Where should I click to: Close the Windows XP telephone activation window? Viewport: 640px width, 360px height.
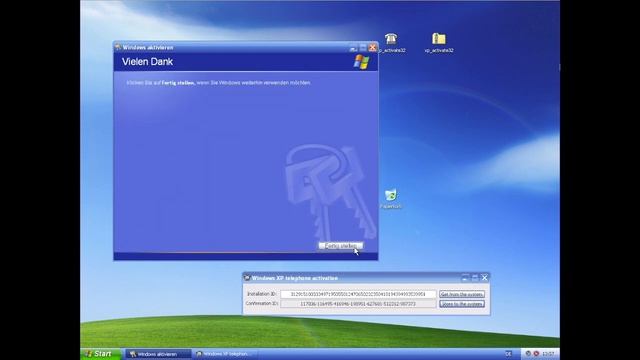(x=484, y=278)
